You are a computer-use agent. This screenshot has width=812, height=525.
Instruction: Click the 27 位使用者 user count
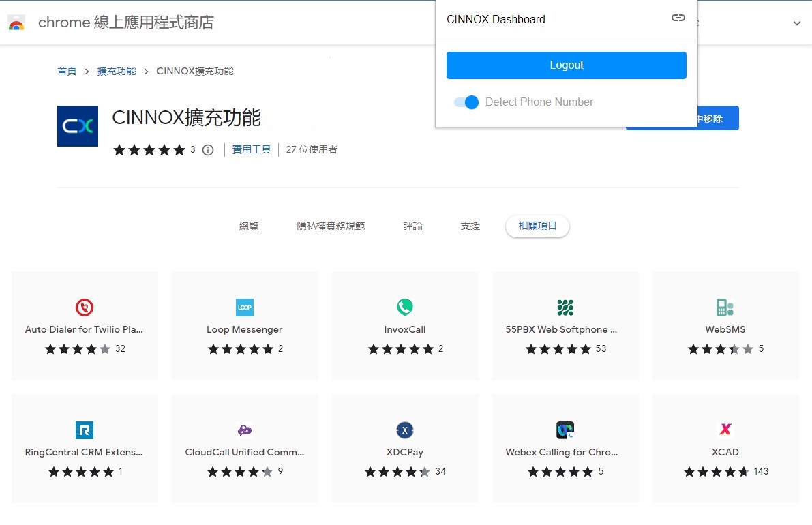click(x=312, y=149)
